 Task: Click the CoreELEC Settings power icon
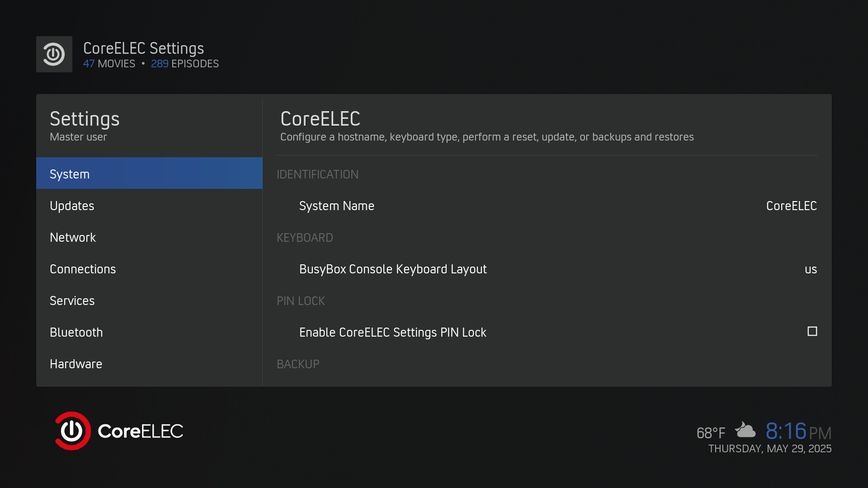pos(54,54)
